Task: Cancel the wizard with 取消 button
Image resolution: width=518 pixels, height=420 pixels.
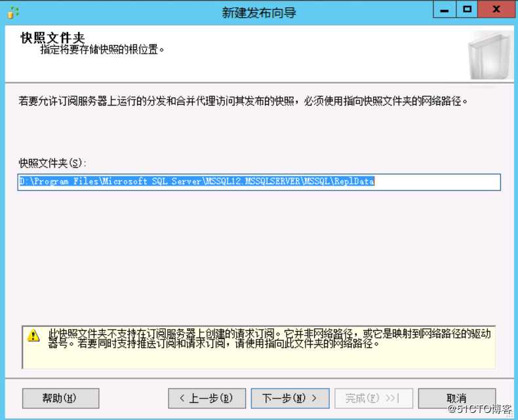Action: (457, 398)
